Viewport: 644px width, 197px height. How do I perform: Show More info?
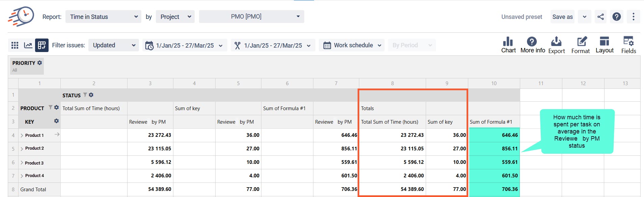(533, 45)
